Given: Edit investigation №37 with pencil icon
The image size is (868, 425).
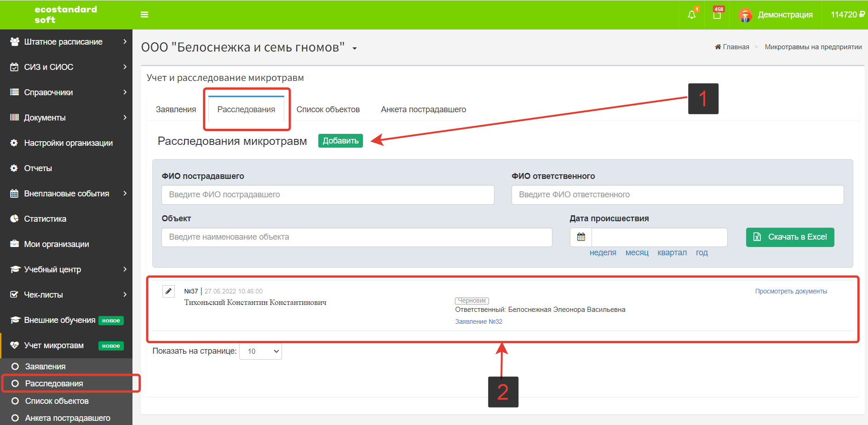Looking at the screenshot, I should (x=168, y=292).
